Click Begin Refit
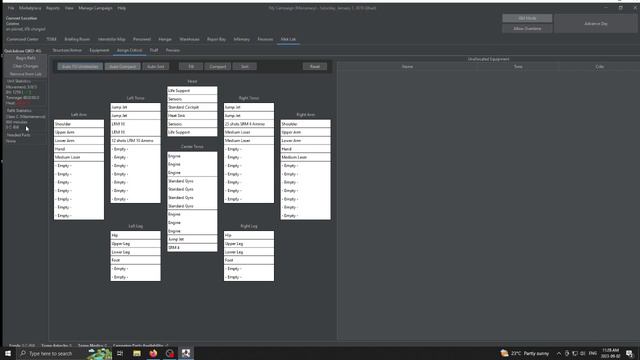Screen dimensions: 640x360 (x=26, y=58)
